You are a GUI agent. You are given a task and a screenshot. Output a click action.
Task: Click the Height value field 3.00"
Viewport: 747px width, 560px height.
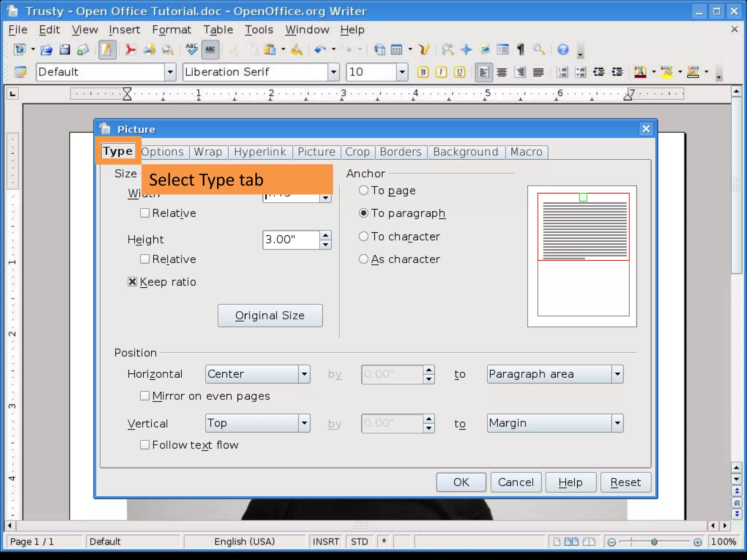click(291, 240)
